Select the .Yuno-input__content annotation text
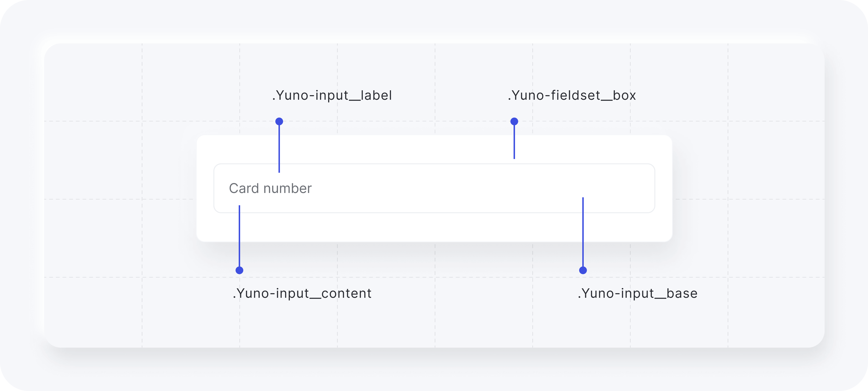Screen dimensions: 868x391 tap(302, 293)
